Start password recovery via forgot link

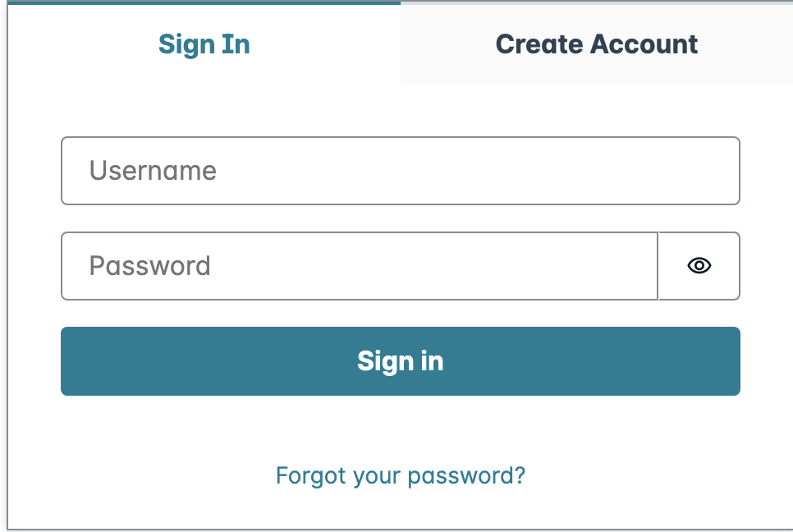(401, 476)
